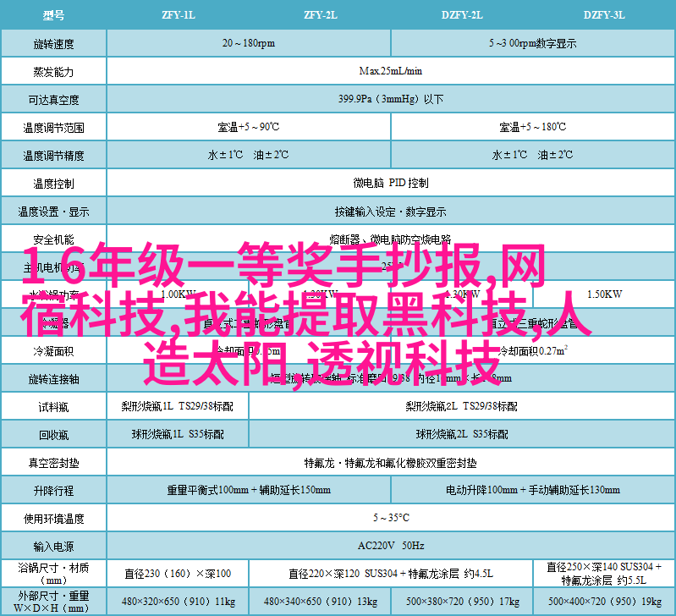Click the 球形烧瓶2L S35标配 cell
This screenshot has height=616, width=676.
pos(462,434)
